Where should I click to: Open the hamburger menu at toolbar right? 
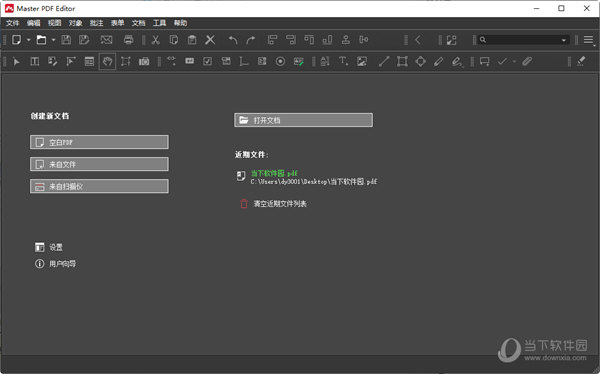tap(589, 40)
